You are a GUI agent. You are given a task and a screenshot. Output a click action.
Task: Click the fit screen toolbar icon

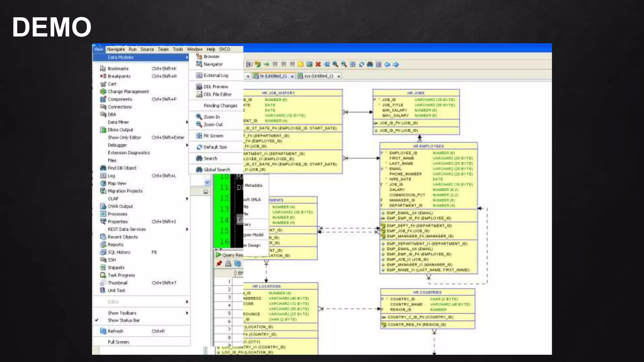tap(353, 64)
